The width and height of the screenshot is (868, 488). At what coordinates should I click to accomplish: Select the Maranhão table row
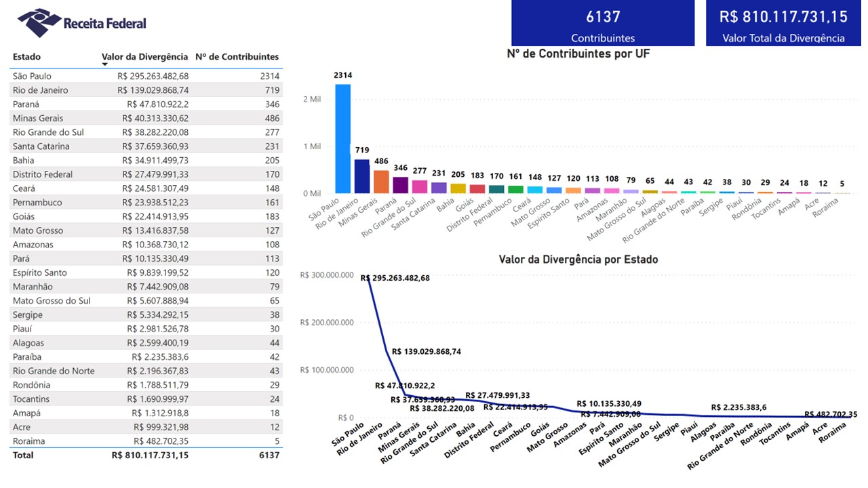pos(146,287)
